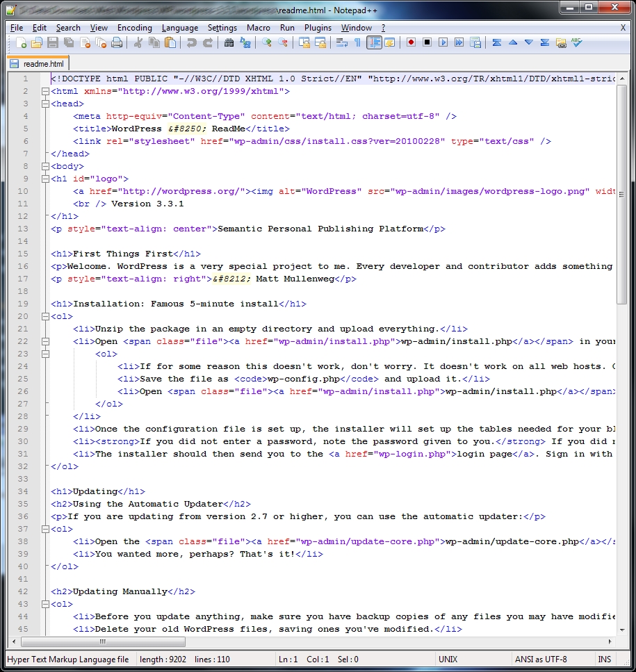Image resolution: width=636 pixels, height=672 pixels.
Task: Open Find with the binoculars icon
Action: [x=229, y=42]
